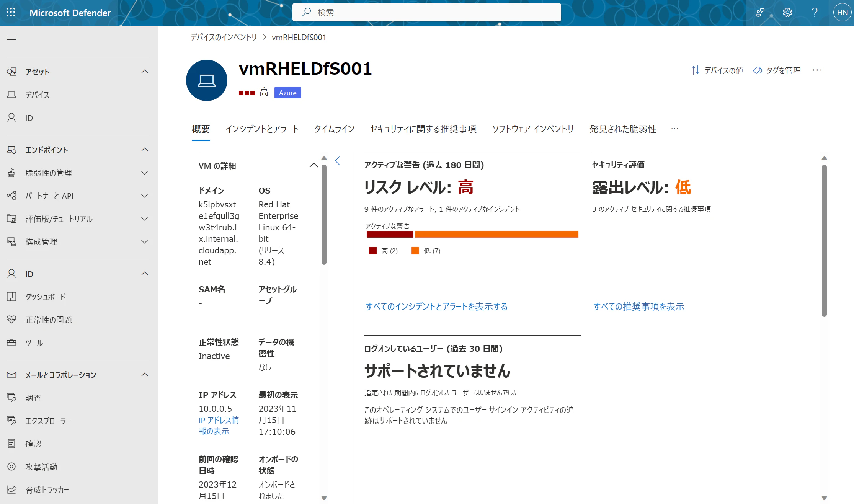Click the 検索 search field
854x504 pixels.
pos(426,12)
